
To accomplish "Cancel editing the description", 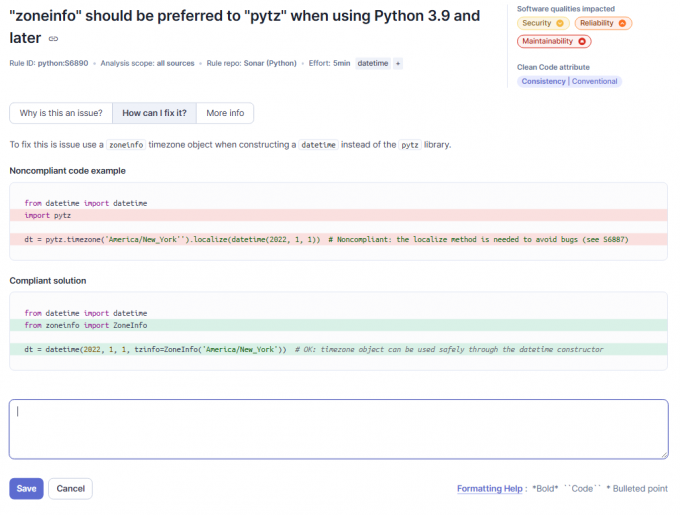I will click(70, 489).
